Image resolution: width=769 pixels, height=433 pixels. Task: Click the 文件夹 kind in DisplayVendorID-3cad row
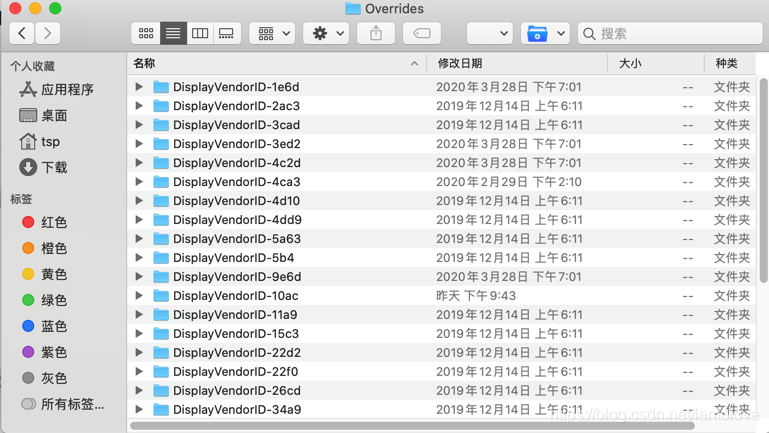pyautogui.click(x=732, y=125)
